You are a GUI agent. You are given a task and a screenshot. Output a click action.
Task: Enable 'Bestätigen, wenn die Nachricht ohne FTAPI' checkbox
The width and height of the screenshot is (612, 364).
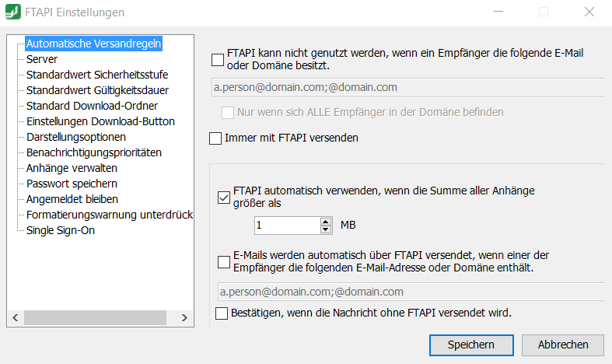pyautogui.click(x=222, y=313)
